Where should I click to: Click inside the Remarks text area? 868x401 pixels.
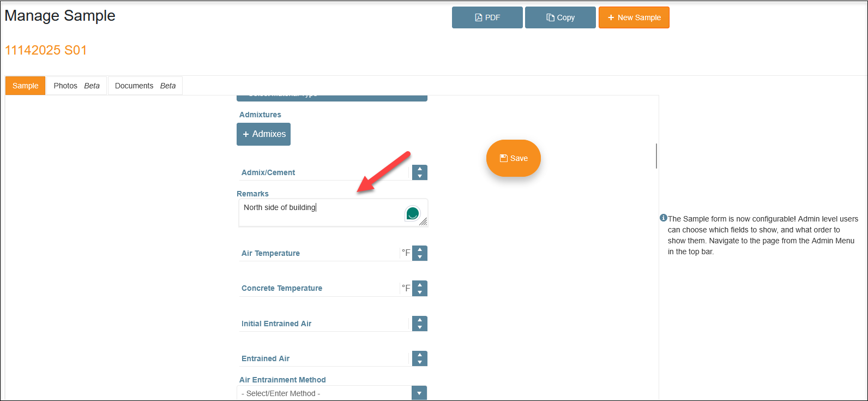click(322, 213)
